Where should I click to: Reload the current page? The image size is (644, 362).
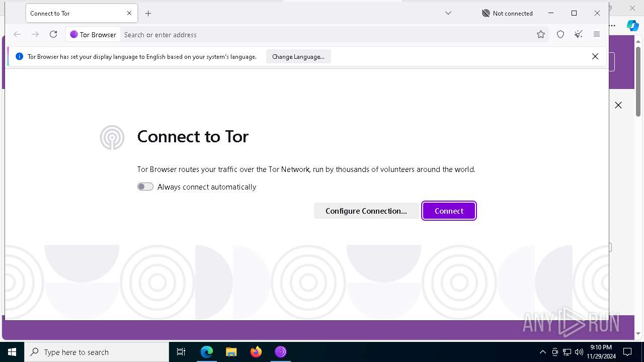point(53,34)
